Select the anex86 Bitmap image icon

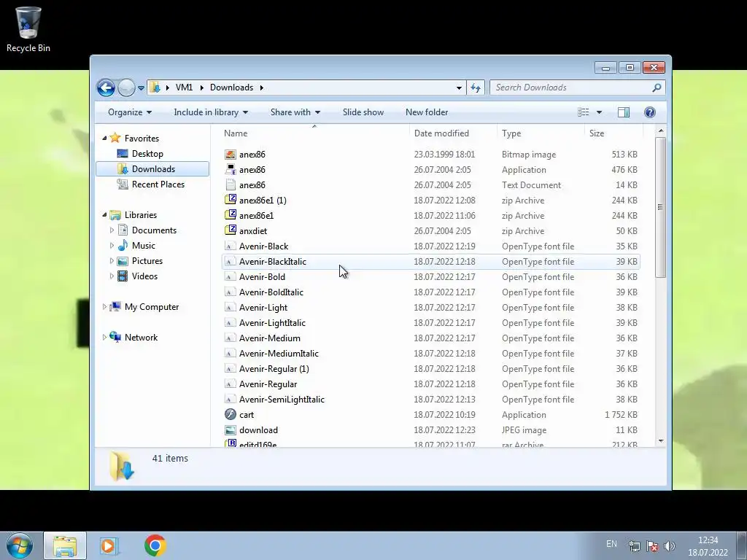pyautogui.click(x=230, y=155)
